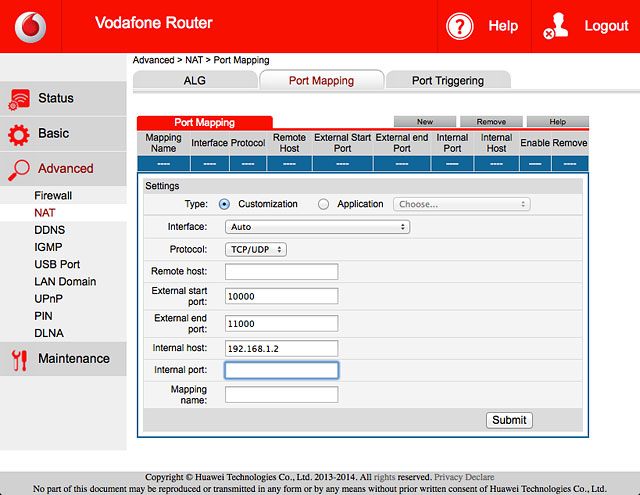Image resolution: width=640 pixels, height=495 pixels.
Task: Open the Status menu section
Action: (x=63, y=98)
